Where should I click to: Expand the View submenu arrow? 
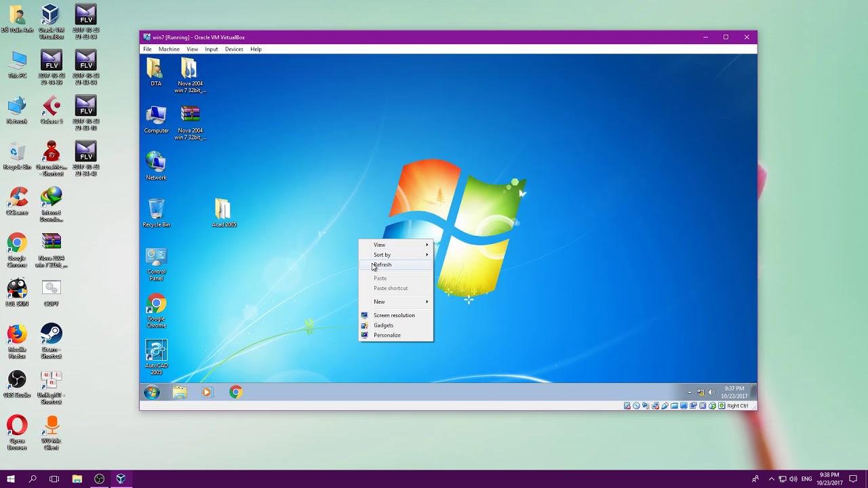click(x=427, y=245)
